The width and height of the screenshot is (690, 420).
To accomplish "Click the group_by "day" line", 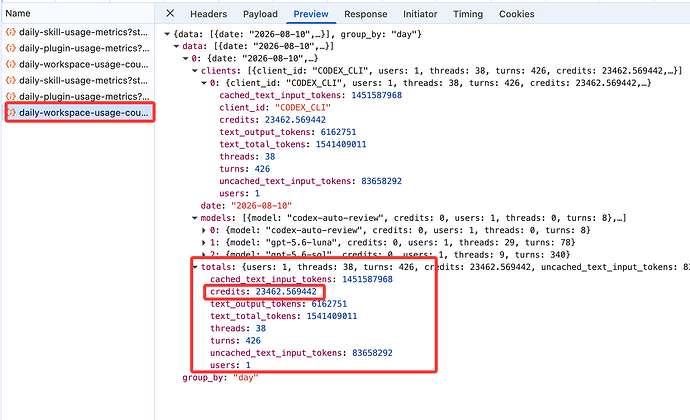I will point(220,378).
